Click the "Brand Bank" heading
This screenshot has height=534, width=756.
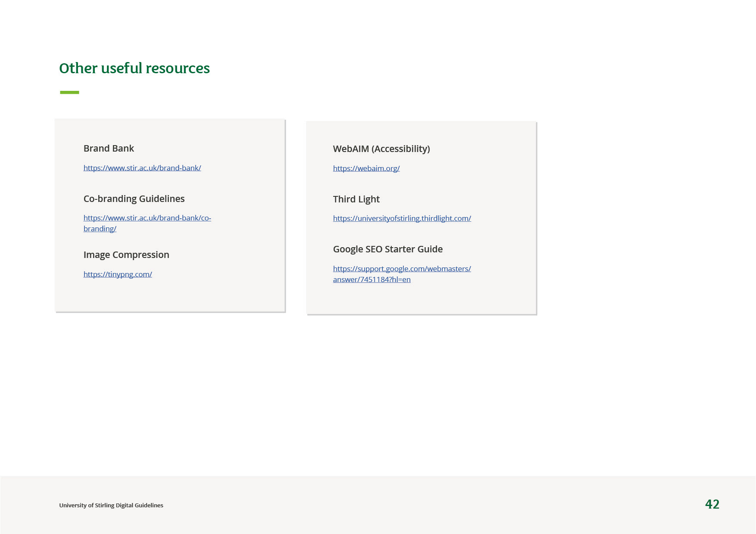click(x=109, y=149)
